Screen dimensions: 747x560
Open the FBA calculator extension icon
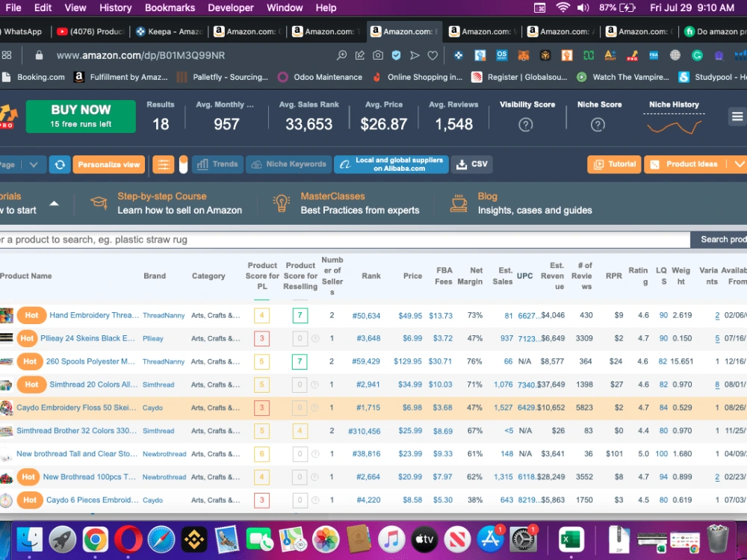654,56
